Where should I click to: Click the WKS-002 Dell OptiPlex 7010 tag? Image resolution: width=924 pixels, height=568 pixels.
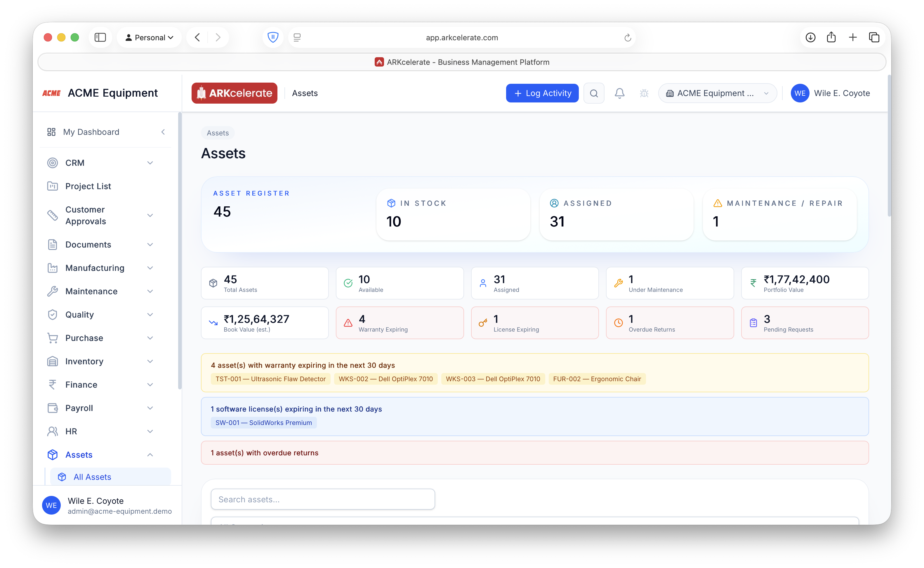pyautogui.click(x=385, y=379)
